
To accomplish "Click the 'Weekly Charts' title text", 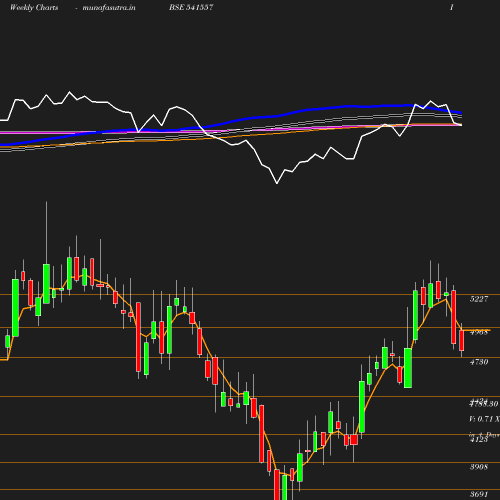I will click(x=34, y=7).
